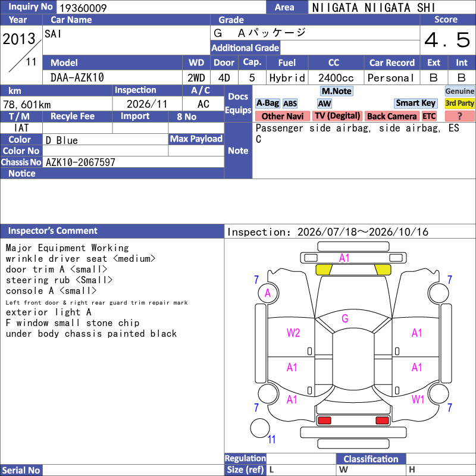Click the TV (Degital) badge
Image resolution: width=476 pixels, height=476 pixels.
pyautogui.click(x=337, y=116)
